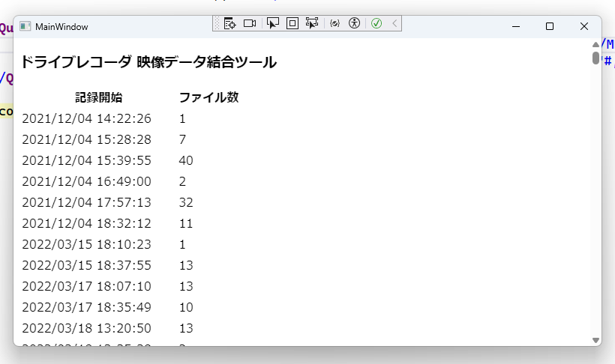Toggle Display Layout Adorners icon
This screenshot has width=615, height=364.
pos(292,23)
